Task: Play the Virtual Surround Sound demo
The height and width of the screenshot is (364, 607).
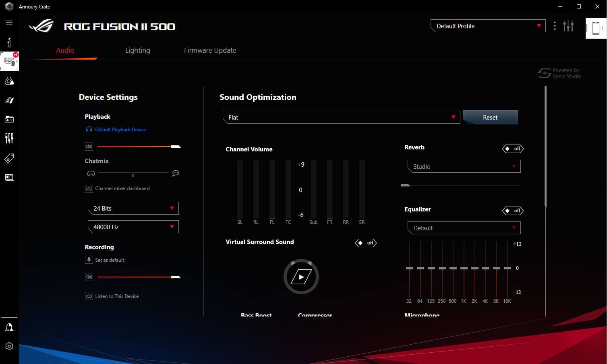Action: (301, 277)
